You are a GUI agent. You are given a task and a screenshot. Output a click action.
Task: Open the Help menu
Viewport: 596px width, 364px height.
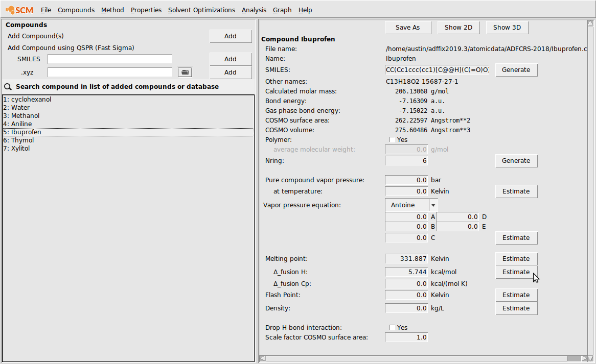click(x=305, y=10)
